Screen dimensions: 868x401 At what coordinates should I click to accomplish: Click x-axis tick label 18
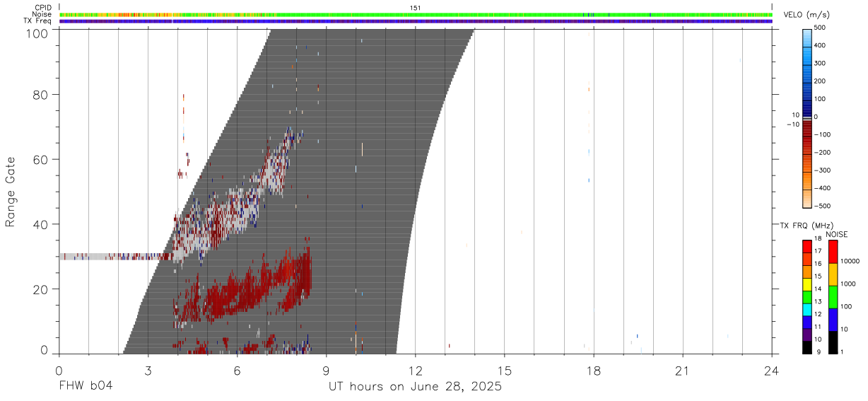(594, 371)
